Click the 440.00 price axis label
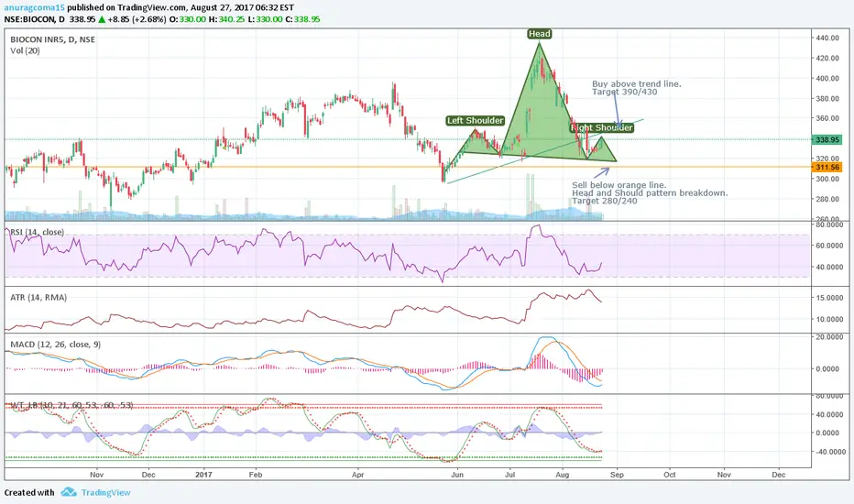This screenshot has height=504, width=854. click(827, 38)
